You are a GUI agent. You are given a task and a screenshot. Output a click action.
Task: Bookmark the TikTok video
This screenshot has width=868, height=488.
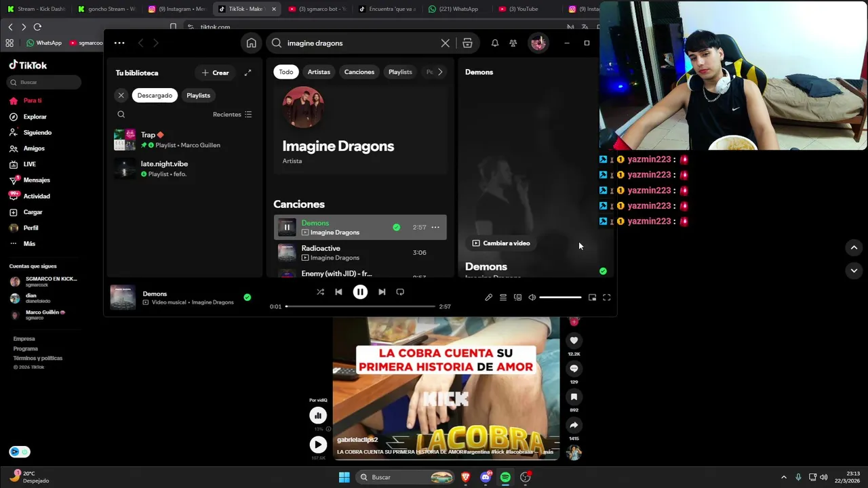point(574,397)
